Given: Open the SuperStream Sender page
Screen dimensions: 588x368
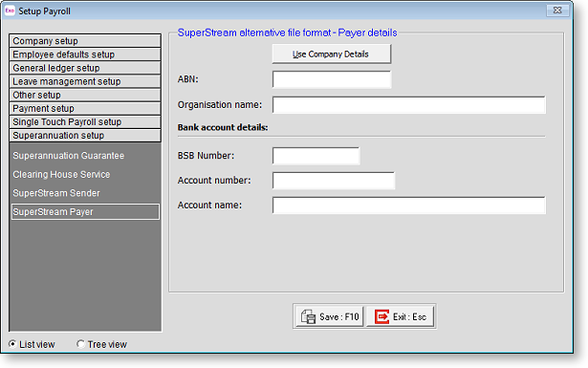Looking at the screenshot, I should click(56, 193).
